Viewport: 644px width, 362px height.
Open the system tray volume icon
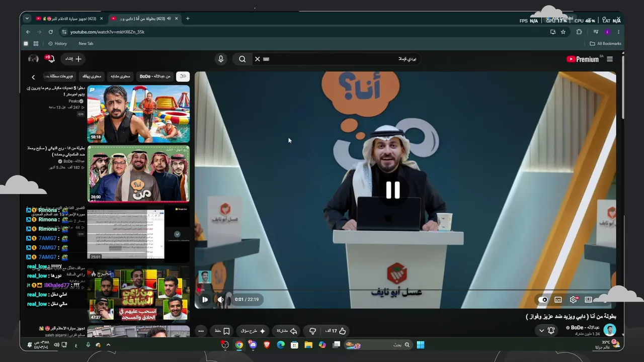coord(56,345)
